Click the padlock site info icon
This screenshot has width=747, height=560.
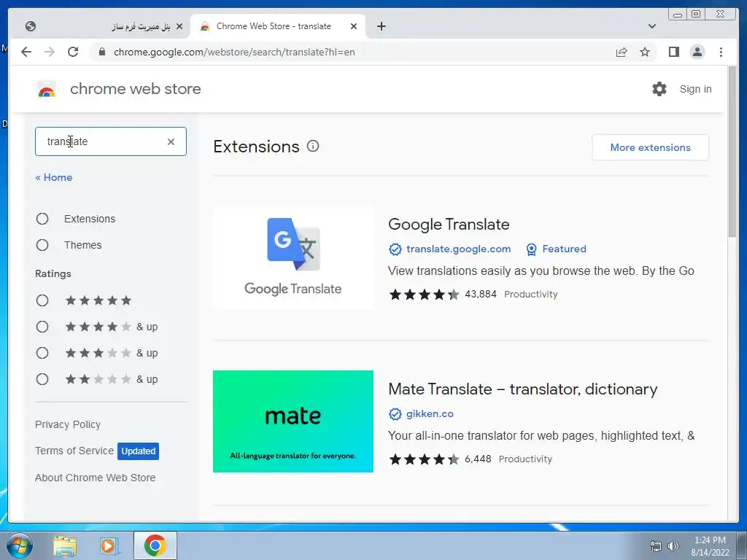[x=101, y=52]
